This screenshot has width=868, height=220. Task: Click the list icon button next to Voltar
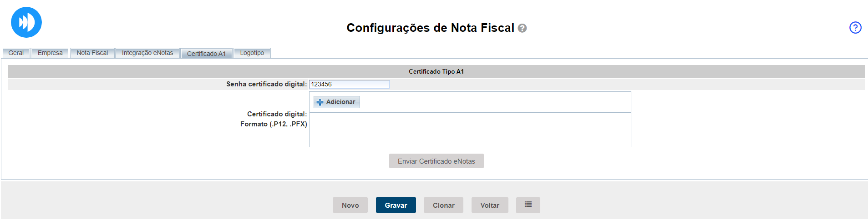click(528, 205)
